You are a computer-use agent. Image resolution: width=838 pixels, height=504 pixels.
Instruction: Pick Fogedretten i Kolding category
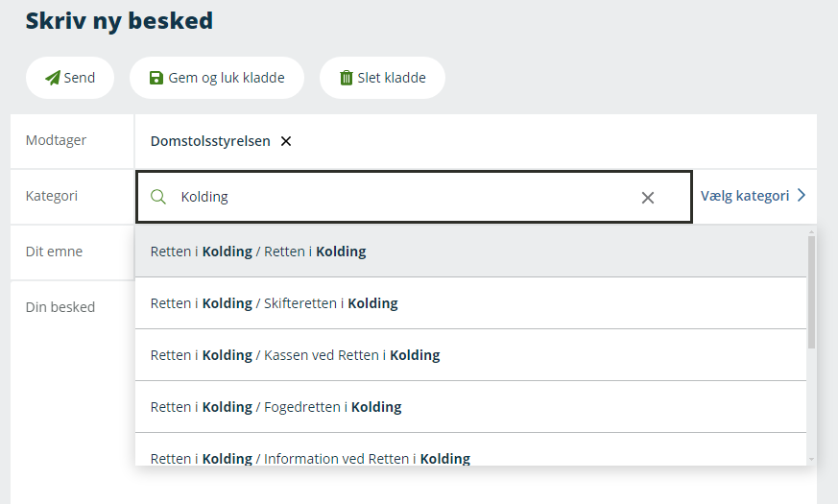(x=275, y=407)
